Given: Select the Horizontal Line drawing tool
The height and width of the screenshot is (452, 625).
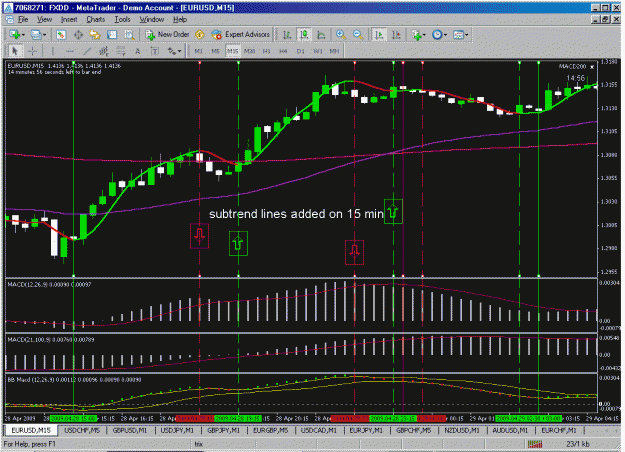Looking at the screenshot, I should pos(70,51).
